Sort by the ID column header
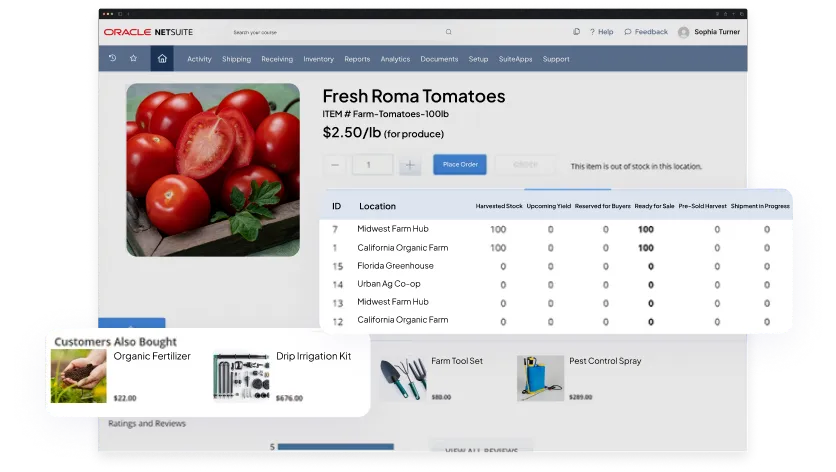The image size is (836, 472). point(336,206)
